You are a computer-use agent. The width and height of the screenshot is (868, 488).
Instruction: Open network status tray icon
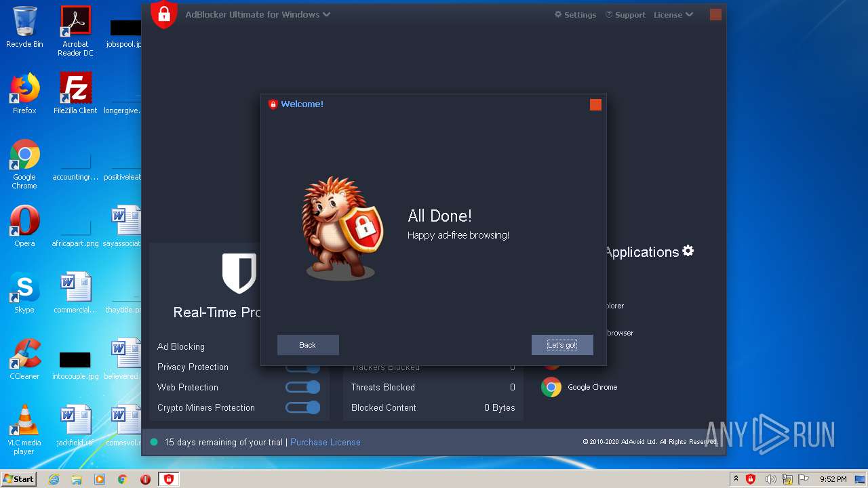[x=788, y=479]
